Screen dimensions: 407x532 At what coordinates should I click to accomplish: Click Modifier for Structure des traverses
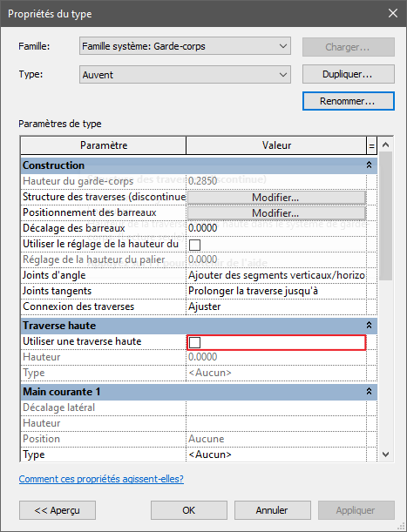276,197
